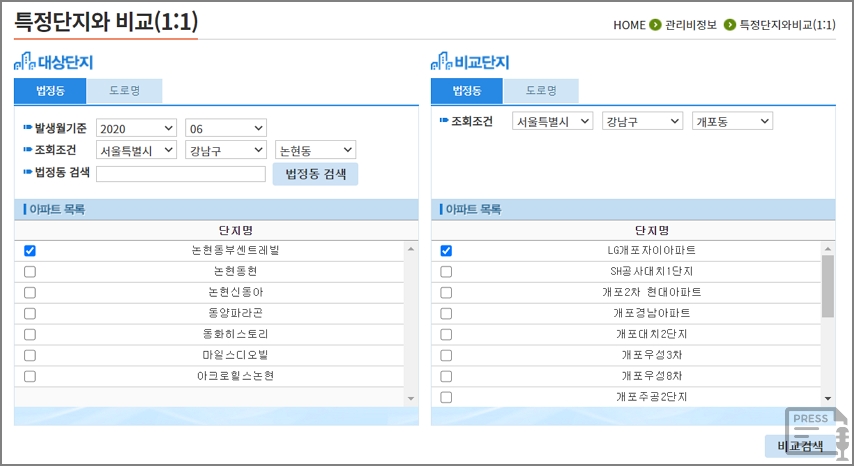Tick the 개포경남아파트 checkbox

[x=446, y=314]
